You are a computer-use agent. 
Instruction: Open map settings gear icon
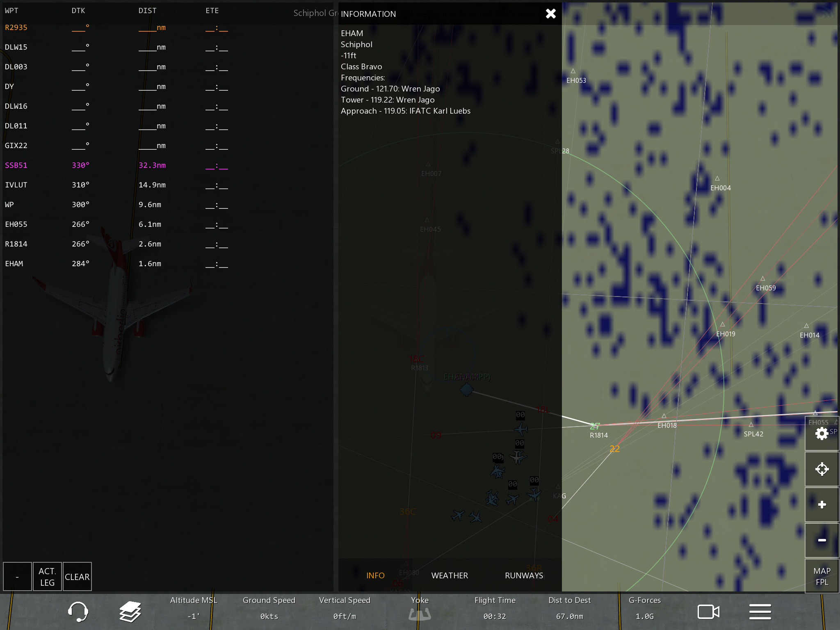tap(822, 434)
